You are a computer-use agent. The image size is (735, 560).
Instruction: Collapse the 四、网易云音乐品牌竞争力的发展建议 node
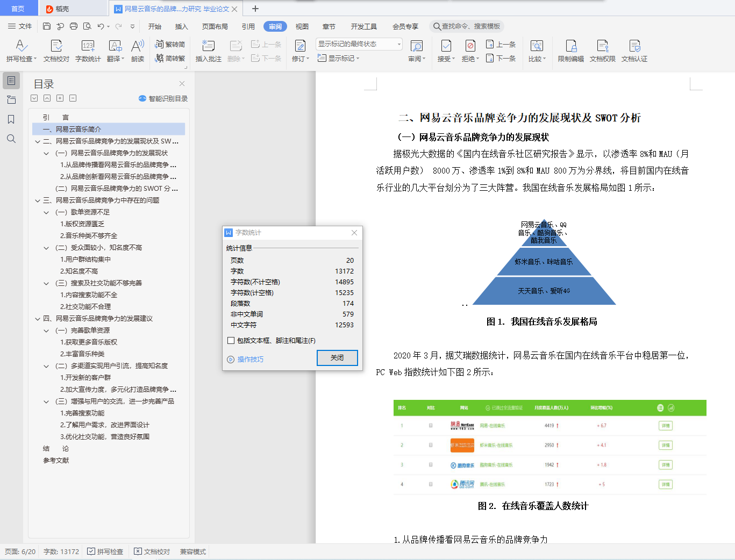(x=38, y=319)
